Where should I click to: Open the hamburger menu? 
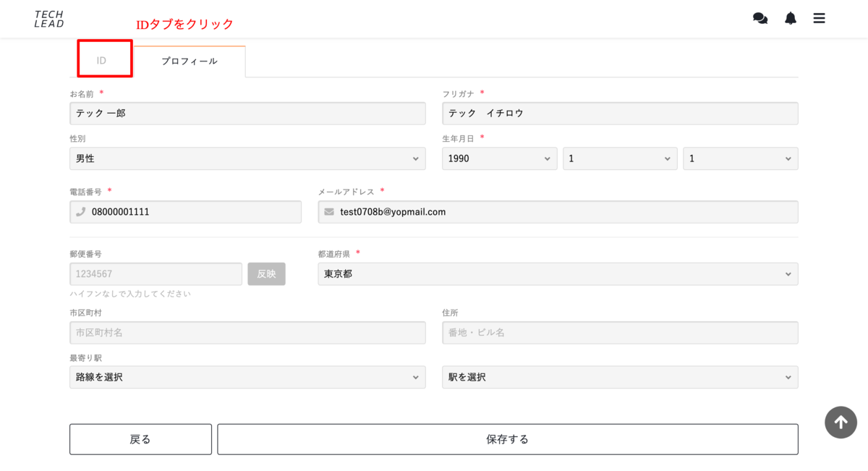[x=819, y=18]
